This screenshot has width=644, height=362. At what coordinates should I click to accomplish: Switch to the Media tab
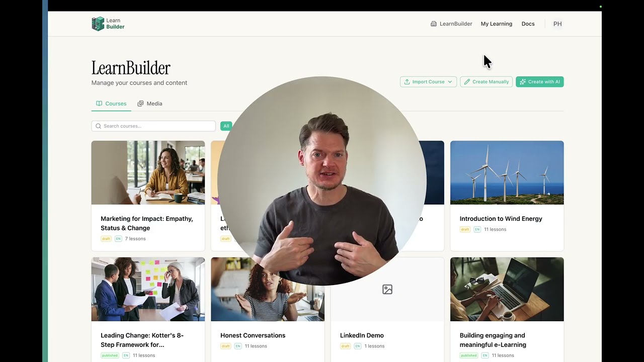tap(150, 104)
